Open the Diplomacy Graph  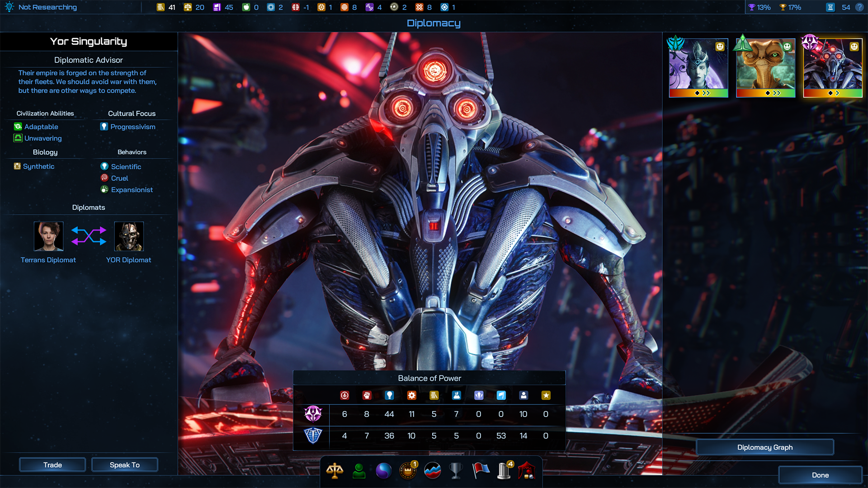pos(765,447)
